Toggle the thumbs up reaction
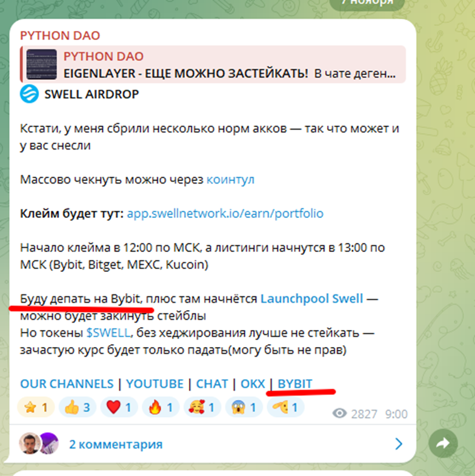This screenshot has height=476, width=475. [x=77, y=407]
